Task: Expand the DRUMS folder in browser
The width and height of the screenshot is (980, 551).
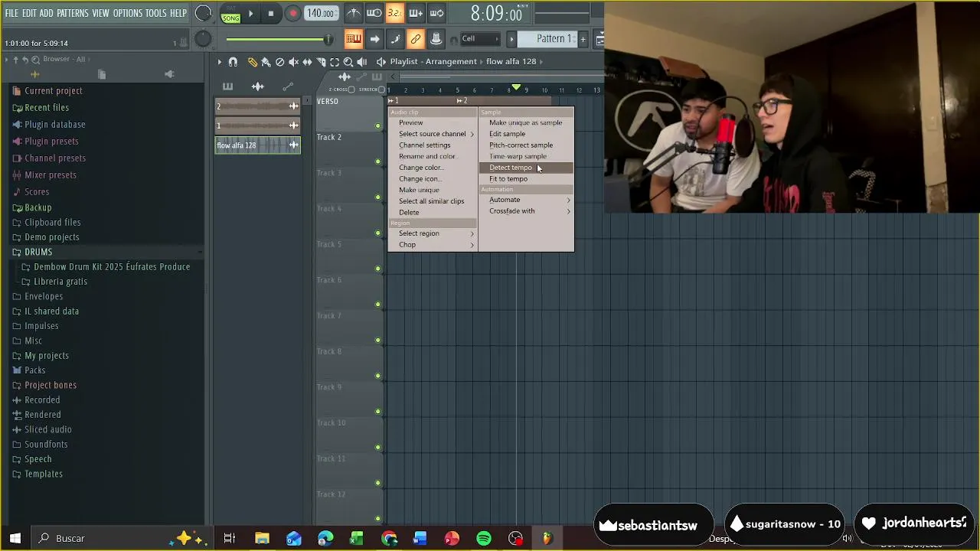Action: (x=38, y=252)
